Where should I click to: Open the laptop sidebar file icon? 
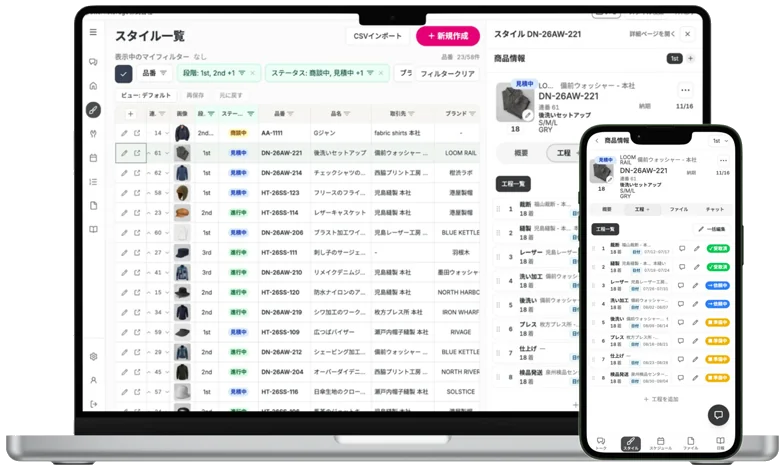pos(94,206)
